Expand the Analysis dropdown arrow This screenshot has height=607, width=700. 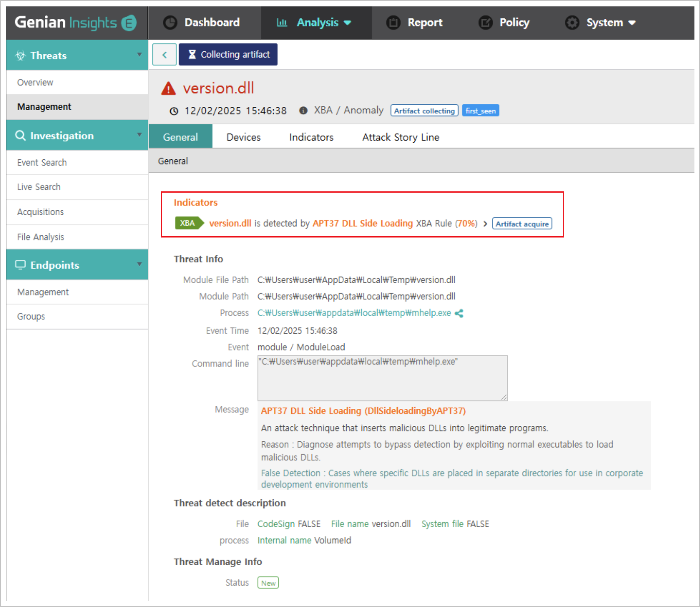(x=347, y=23)
